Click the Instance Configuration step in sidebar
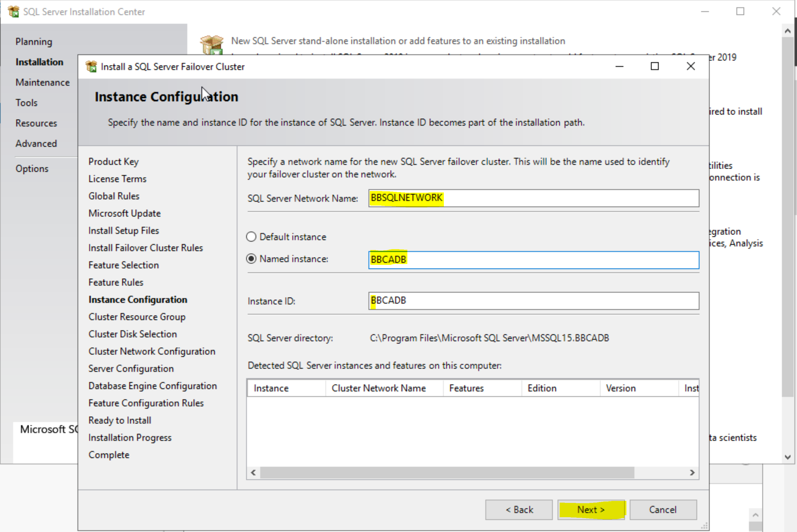The width and height of the screenshot is (797, 532). point(138,300)
